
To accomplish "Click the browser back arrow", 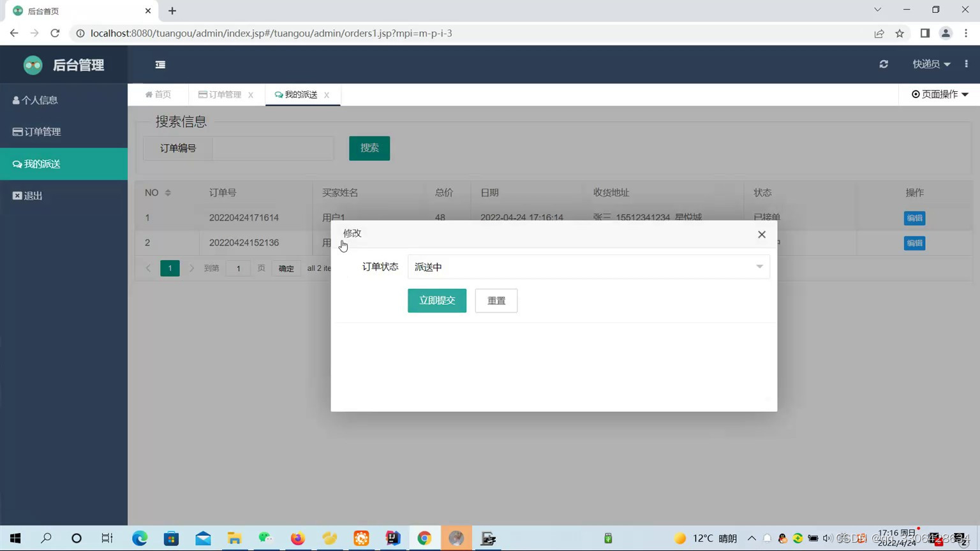I will [x=14, y=33].
